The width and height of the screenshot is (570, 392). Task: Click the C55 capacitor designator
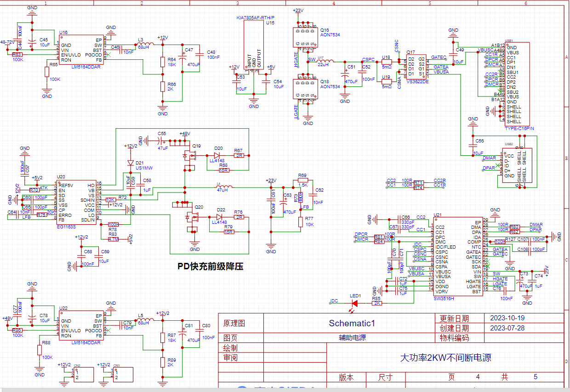162,133
